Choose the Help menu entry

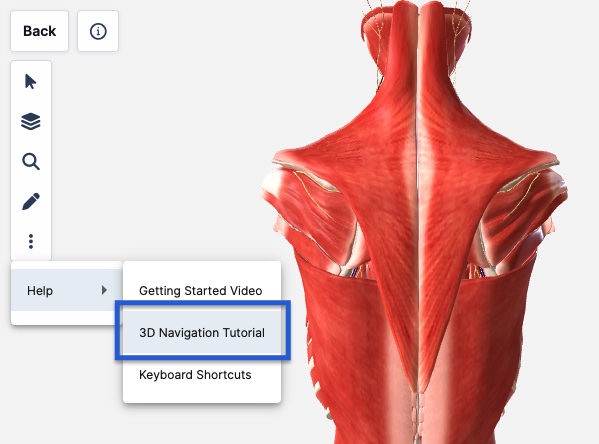coord(66,290)
